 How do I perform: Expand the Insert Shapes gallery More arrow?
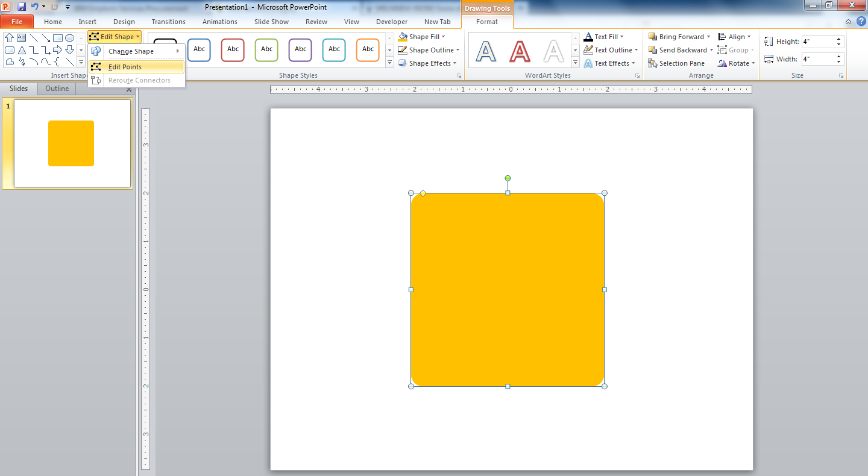(x=81, y=63)
